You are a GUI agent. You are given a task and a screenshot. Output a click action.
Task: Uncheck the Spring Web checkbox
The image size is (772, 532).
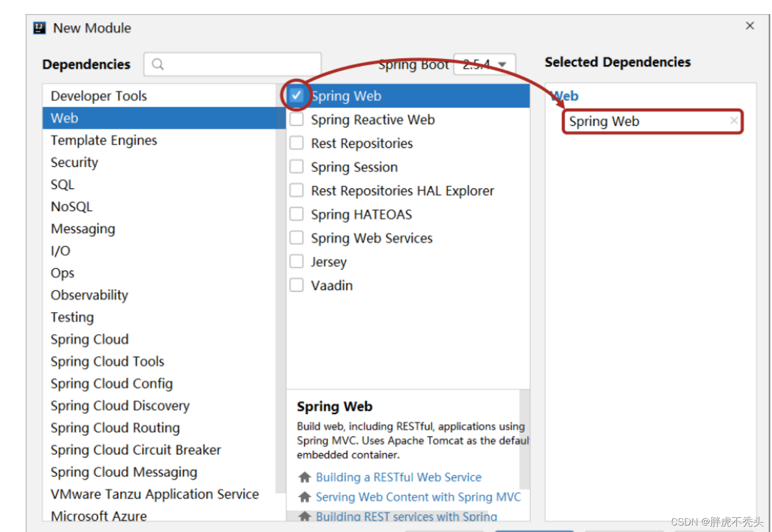point(296,96)
